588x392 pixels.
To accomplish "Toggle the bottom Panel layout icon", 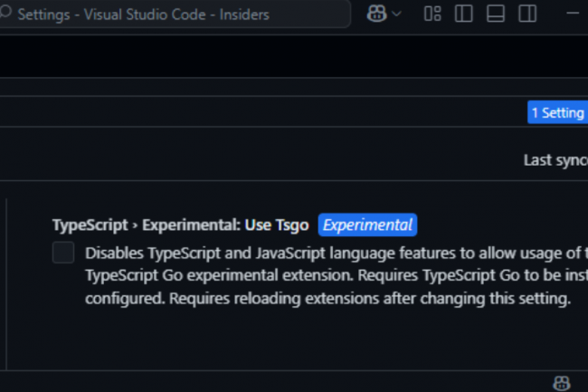I will click(x=495, y=14).
